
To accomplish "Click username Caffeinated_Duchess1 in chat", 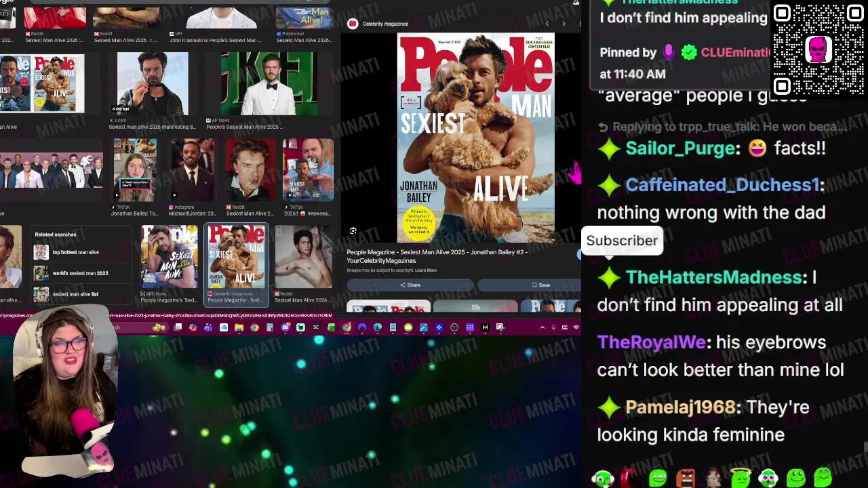I will click(722, 185).
